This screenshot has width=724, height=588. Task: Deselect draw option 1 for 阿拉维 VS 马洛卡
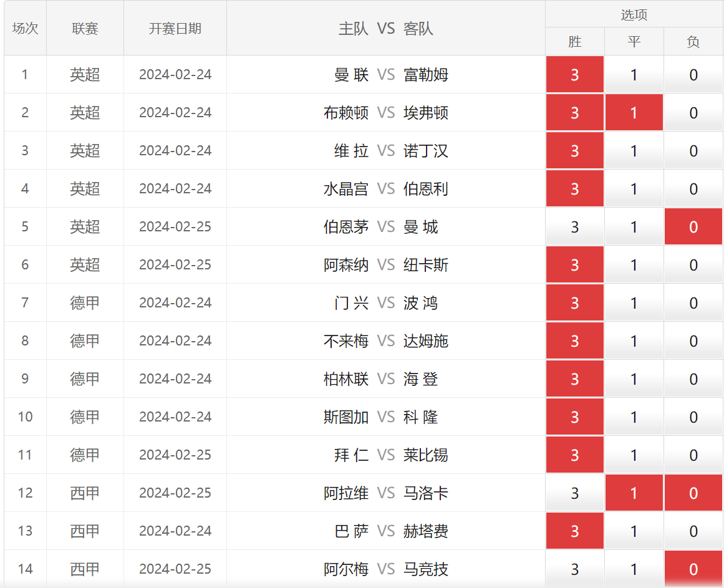click(634, 493)
